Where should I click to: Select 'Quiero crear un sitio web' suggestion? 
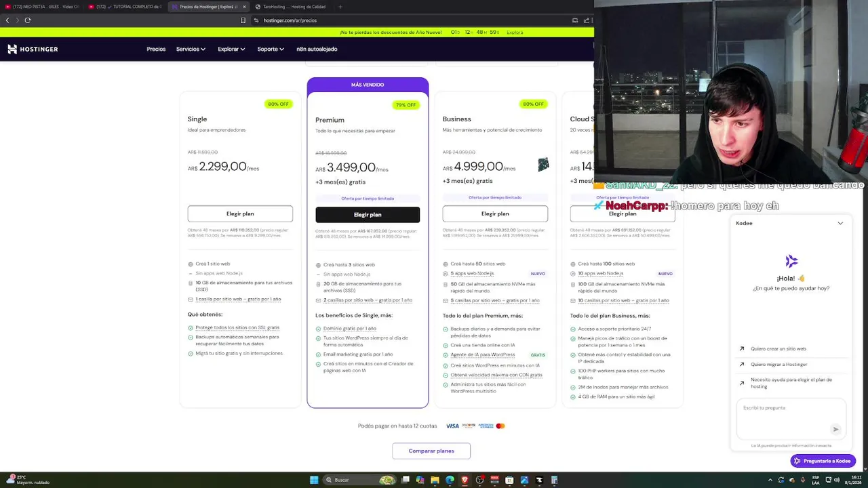coord(778,348)
